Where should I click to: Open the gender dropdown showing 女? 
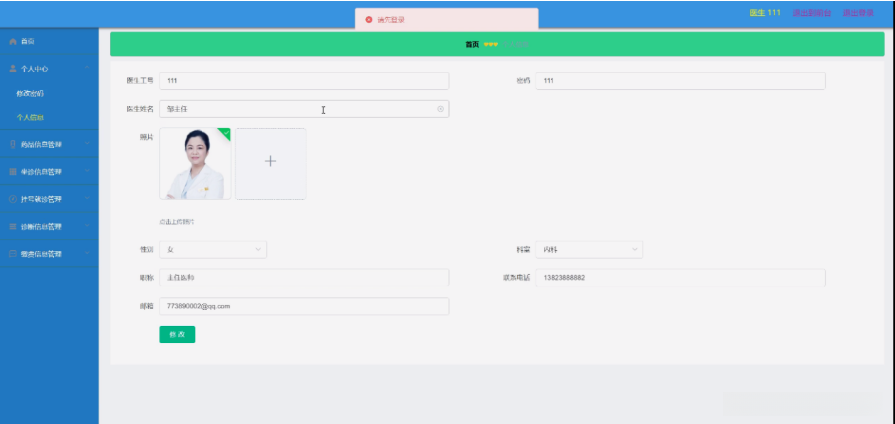coord(213,249)
